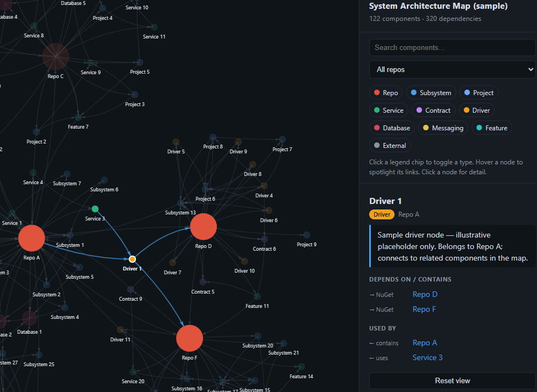Select the Project 5 node
Image resolution: width=537 pixels, height=392 pixels.
point(140,62)
